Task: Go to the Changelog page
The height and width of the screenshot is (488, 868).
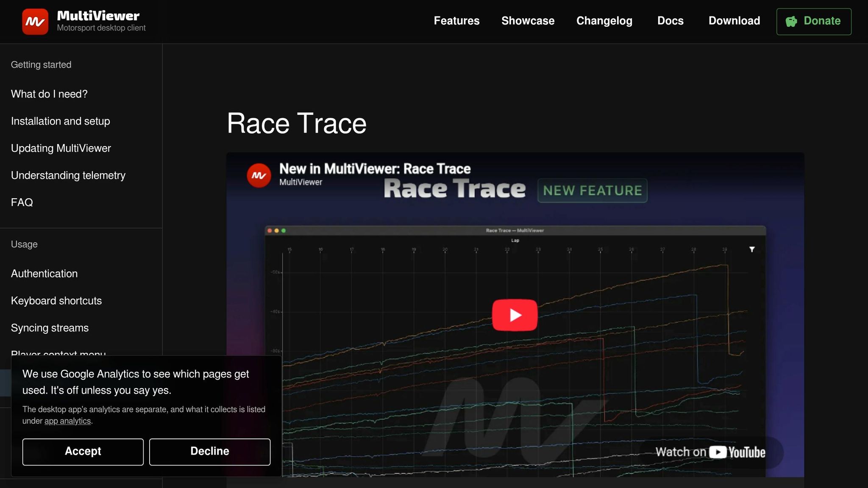Action: click(x=604, y=21)
